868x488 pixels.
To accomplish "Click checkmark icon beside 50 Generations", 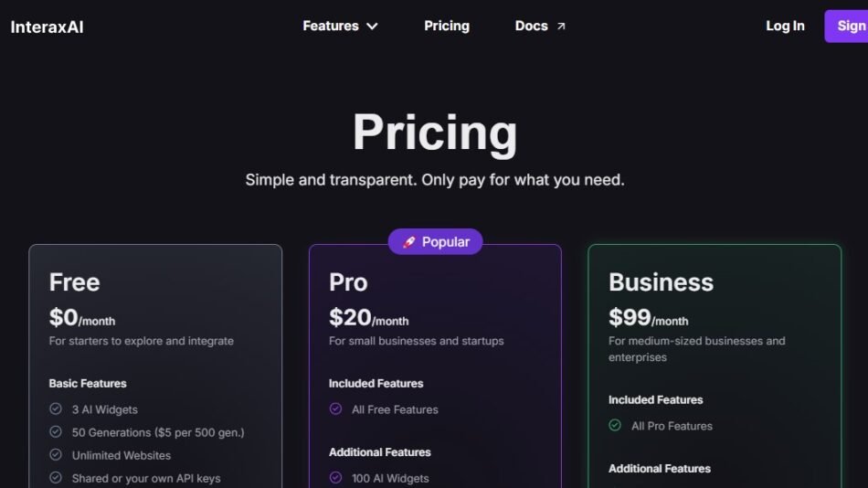I will [x=56, y=432].
